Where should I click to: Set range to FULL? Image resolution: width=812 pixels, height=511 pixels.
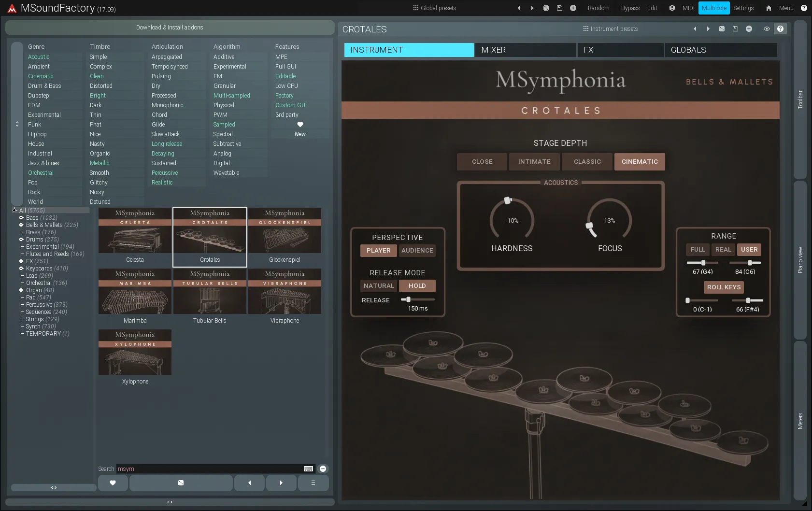(x=698, y=250)
